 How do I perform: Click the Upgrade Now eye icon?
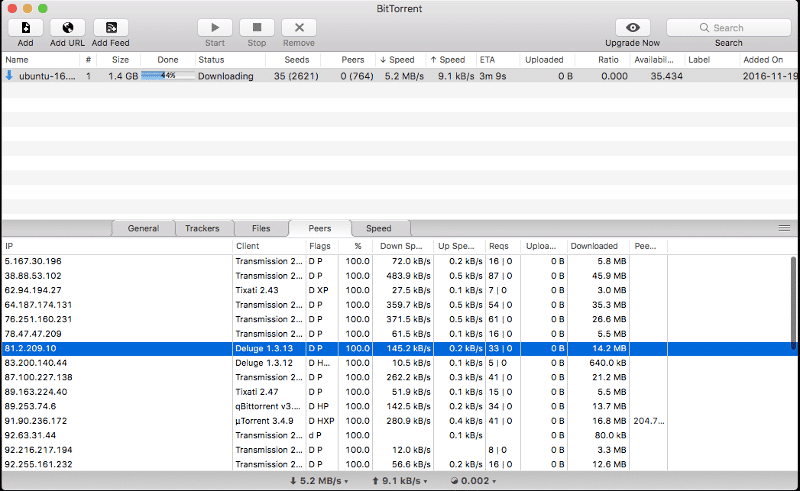coord(633,28)
